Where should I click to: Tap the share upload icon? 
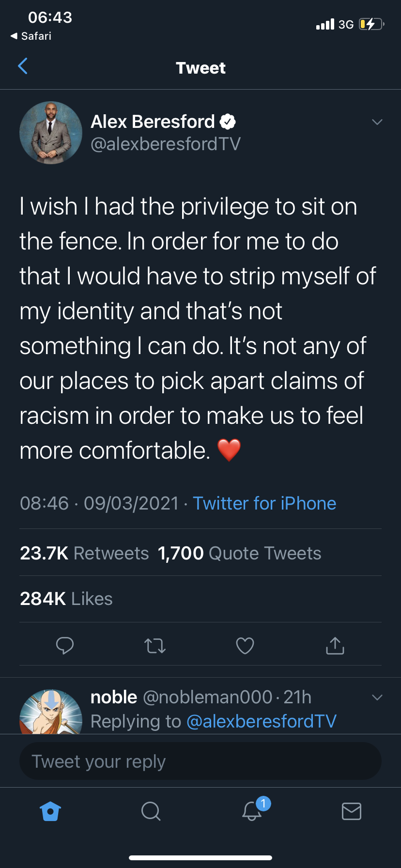pyautogui.click(x=335, y=646)
